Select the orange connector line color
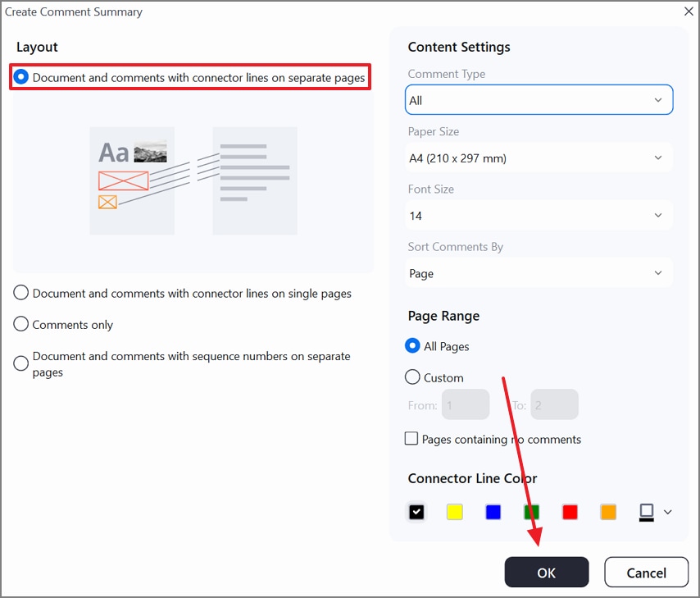700x598 pixels. (608, 511)
